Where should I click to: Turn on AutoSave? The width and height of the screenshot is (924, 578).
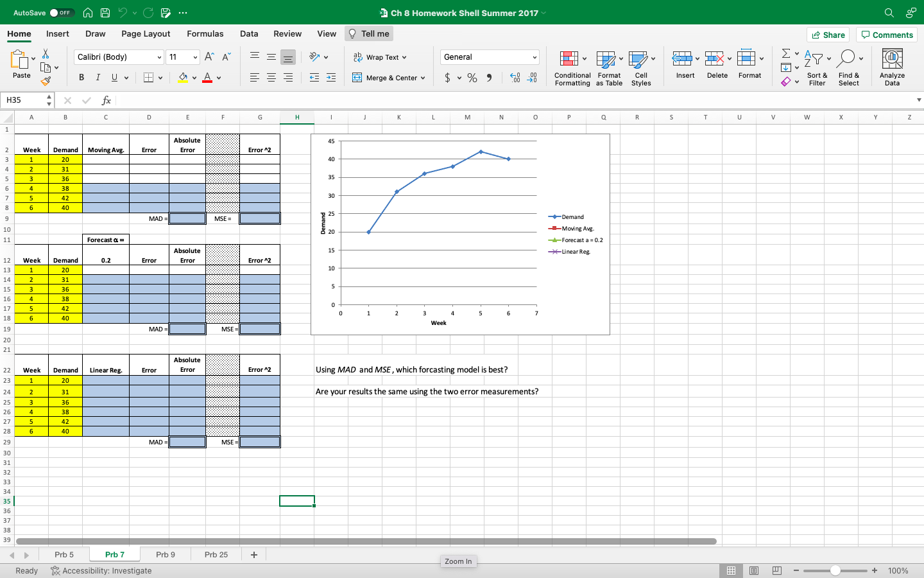(x=56, y=12)
